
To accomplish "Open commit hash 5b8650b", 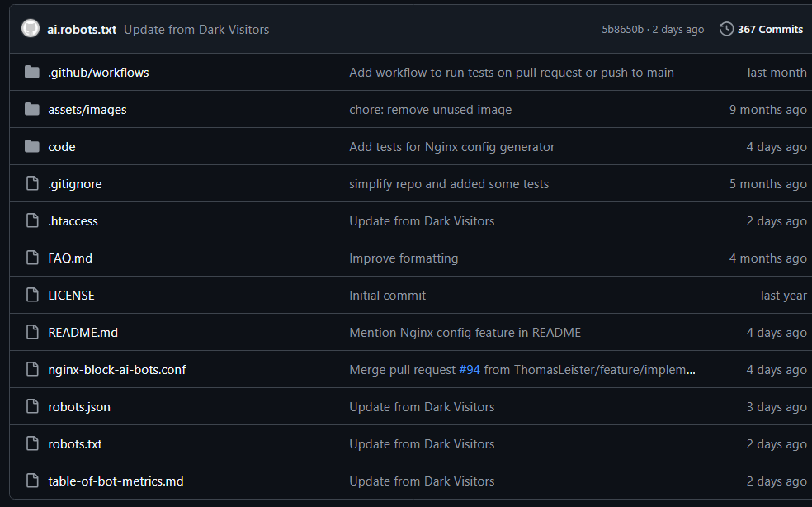I will (x=622, y=30).
